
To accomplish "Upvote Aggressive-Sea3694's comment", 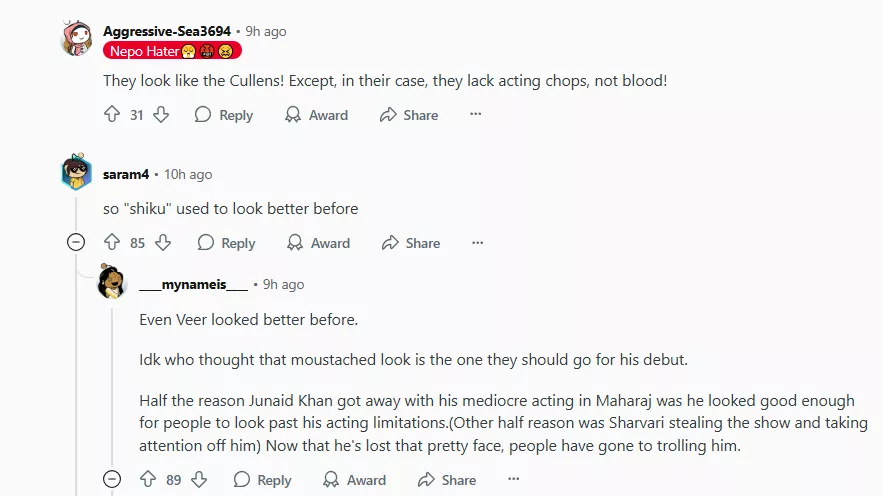I will [x=112, y=115].
